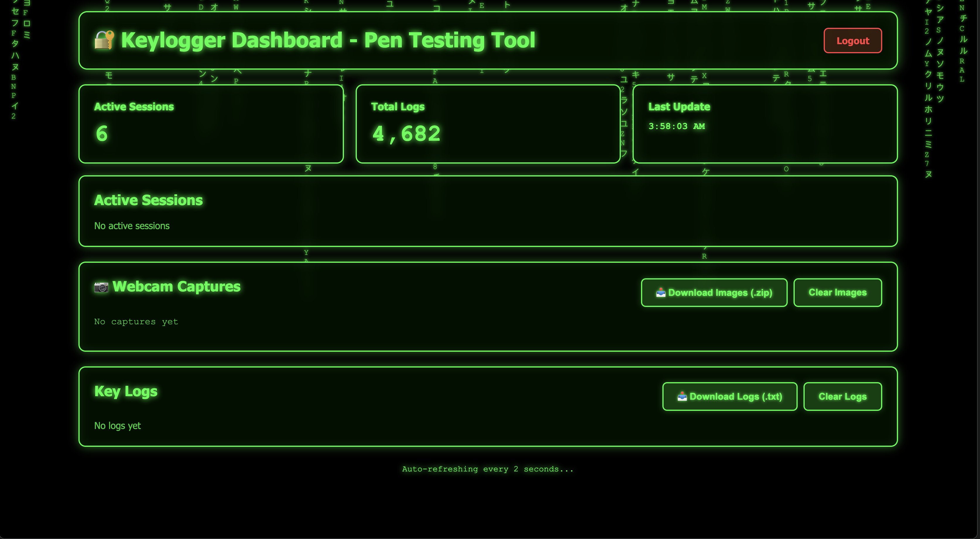Open the Active Sessions panel

(x=148, y=200)
